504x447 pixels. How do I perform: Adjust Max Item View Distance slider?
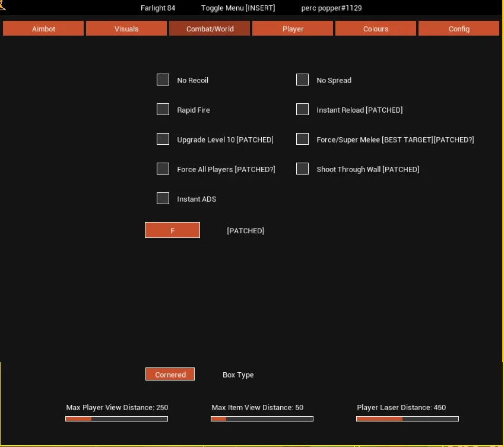[x=262, y=419]
